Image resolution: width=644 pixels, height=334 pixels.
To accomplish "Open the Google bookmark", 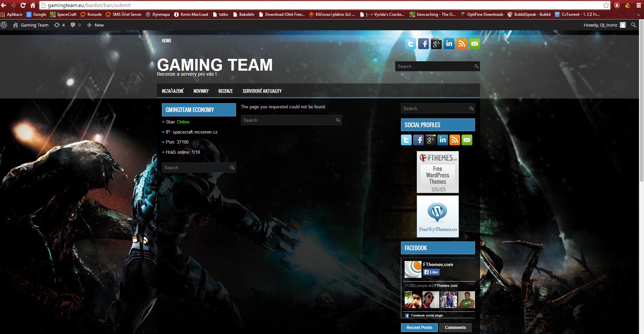I will [36, 14].
